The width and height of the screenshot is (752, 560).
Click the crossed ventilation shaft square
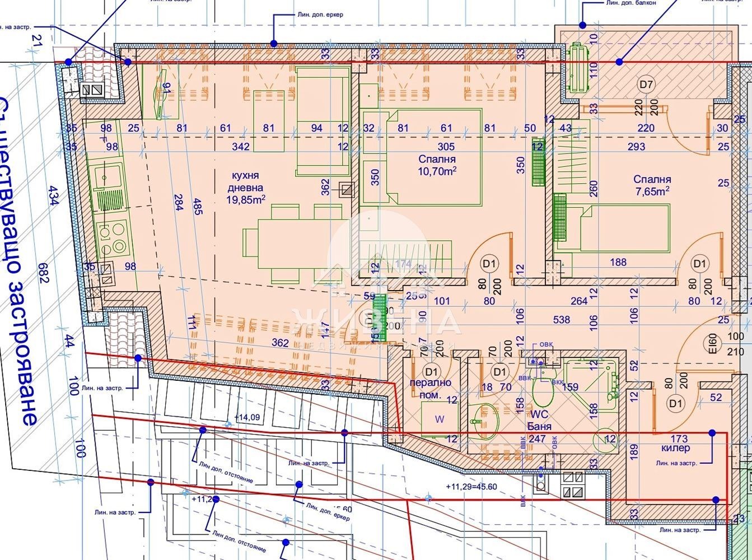tap(347, 190)
